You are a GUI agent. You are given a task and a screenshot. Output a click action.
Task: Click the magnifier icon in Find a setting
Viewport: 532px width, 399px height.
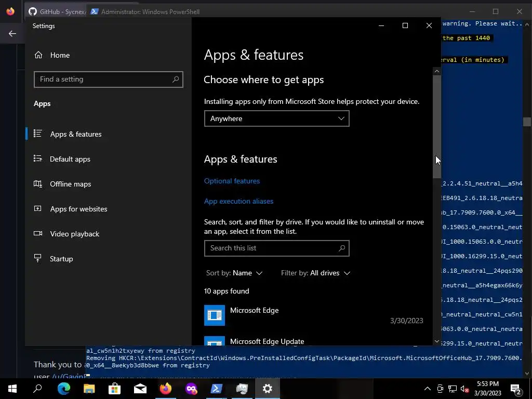point(176,79)
